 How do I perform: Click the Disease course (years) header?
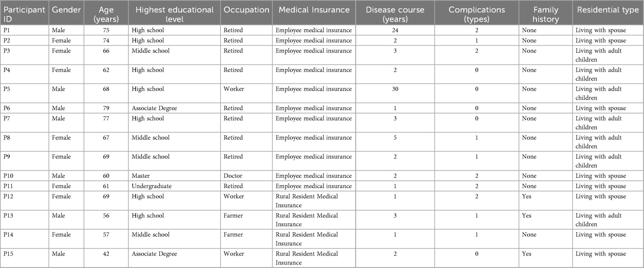395,14
